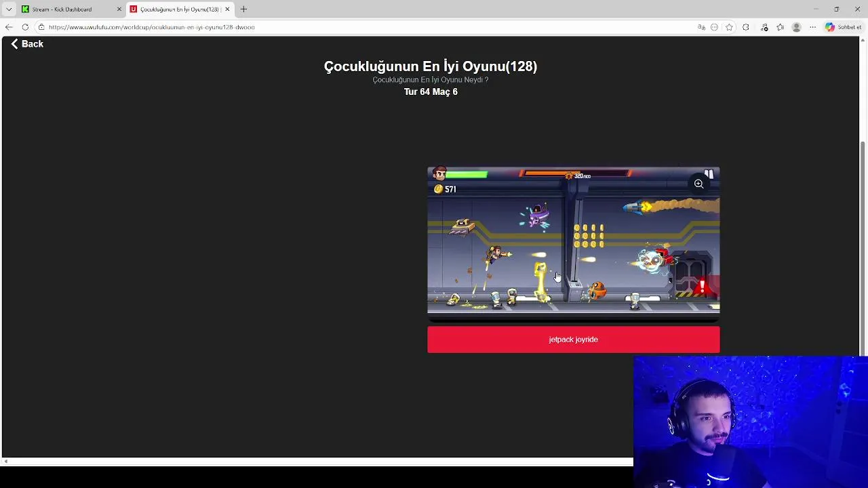Close the Çocukluğunun En İyi Oyunu tab
The height and width of the screenshot is (488, 868).
click(227, 9)
